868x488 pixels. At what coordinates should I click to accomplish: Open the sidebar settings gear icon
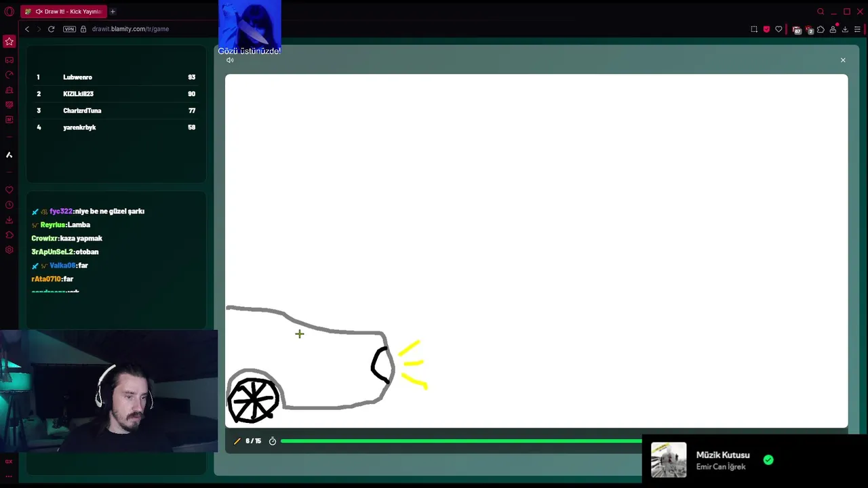[9, 250]
